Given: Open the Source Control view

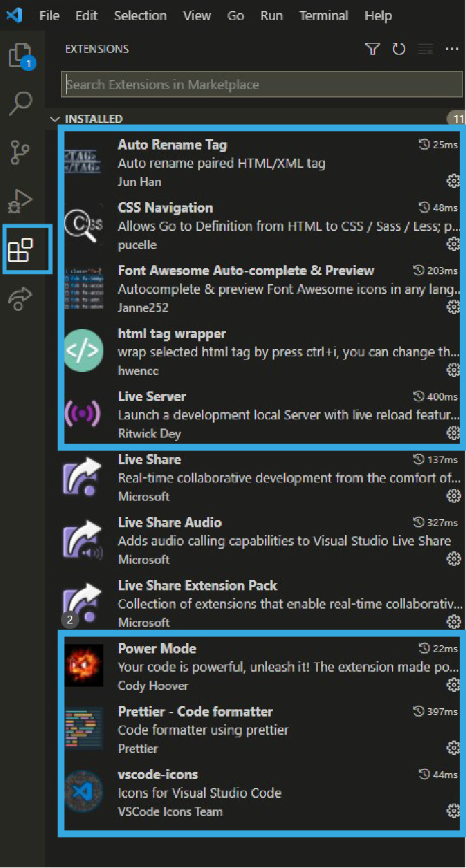Looking at the screenshot, I should (x=21, y=152).
